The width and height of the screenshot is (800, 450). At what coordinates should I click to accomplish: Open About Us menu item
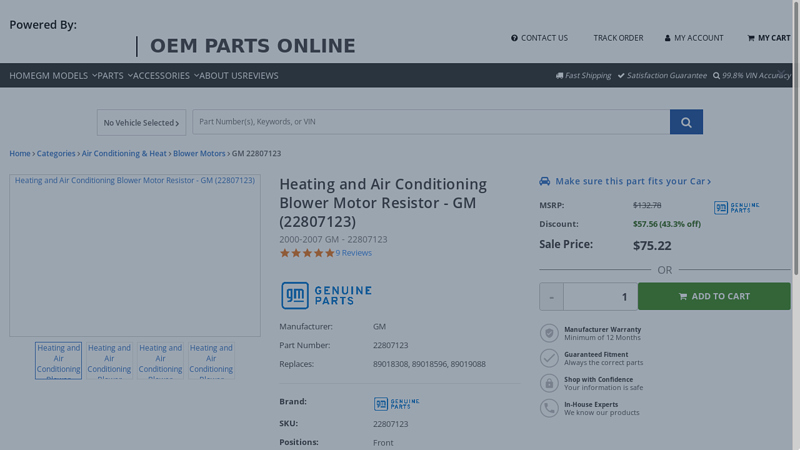pyautogui.click(x=221, y=76)
